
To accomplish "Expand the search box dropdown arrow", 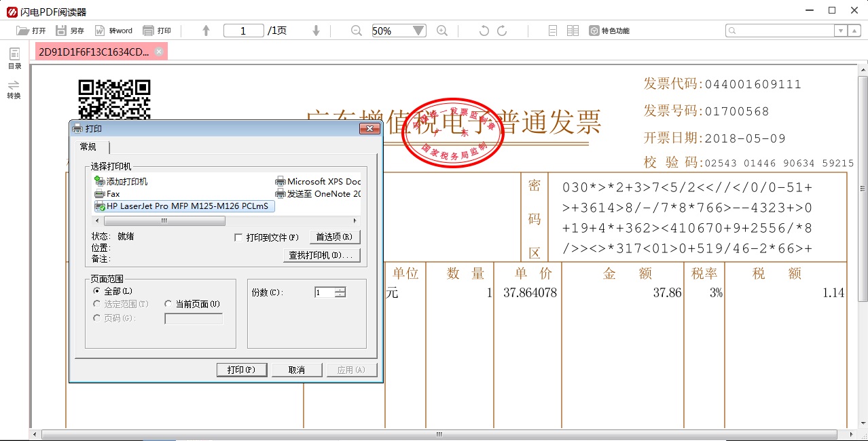I will (x=842, y=30).
